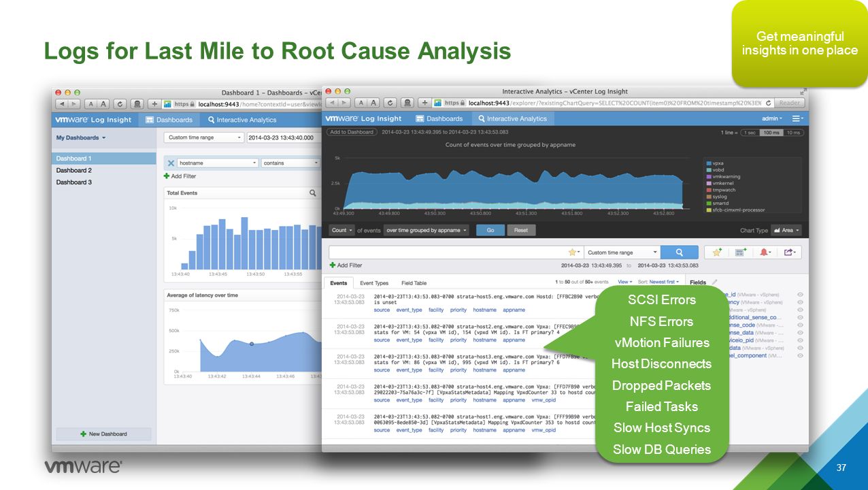This screenshot has width=868, height=490.
Task: Switch to the Field Table tab
Action: tap(414, 283)
